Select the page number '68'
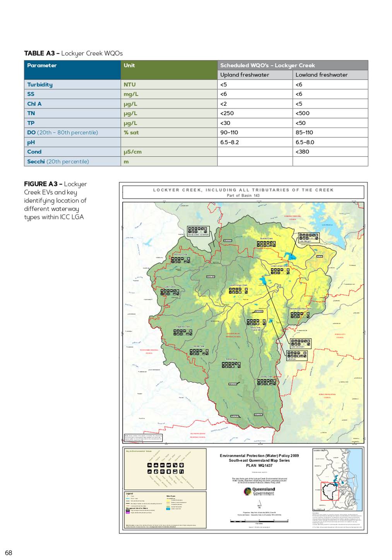 pyautogui.click(x=9, y=553)
